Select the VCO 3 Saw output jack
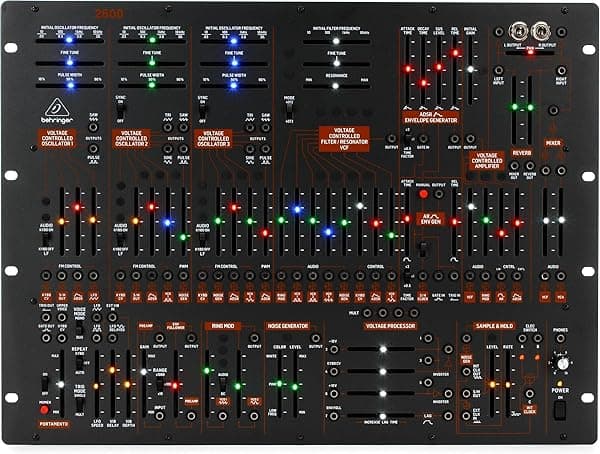This screenshot has height=454, width=600. [x=266, y=127]
